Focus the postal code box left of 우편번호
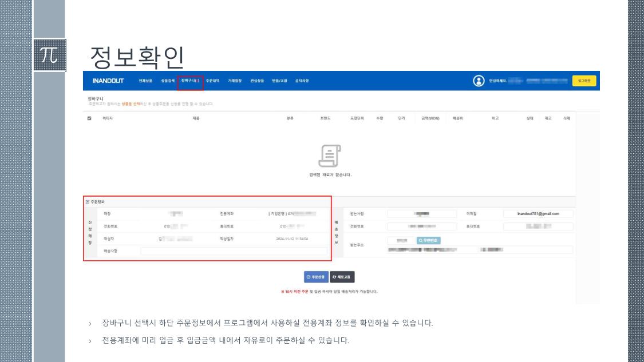The image size is (644, 362). click(x=401, y=241)
